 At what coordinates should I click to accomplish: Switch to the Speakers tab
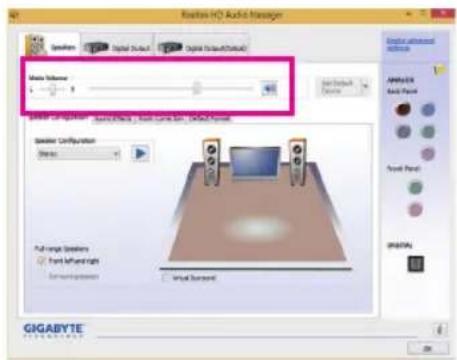tap(51, 45)
